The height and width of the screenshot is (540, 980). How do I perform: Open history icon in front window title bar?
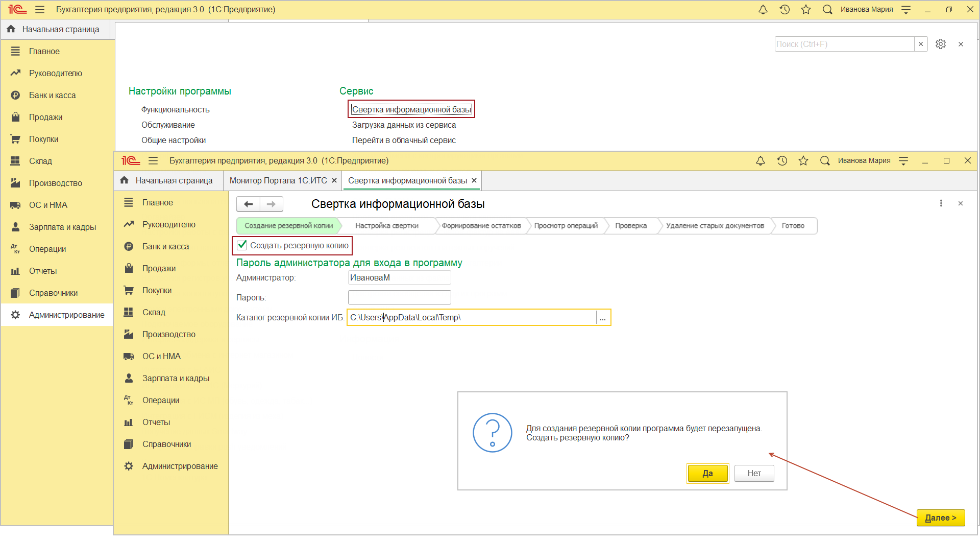point(782,161)
